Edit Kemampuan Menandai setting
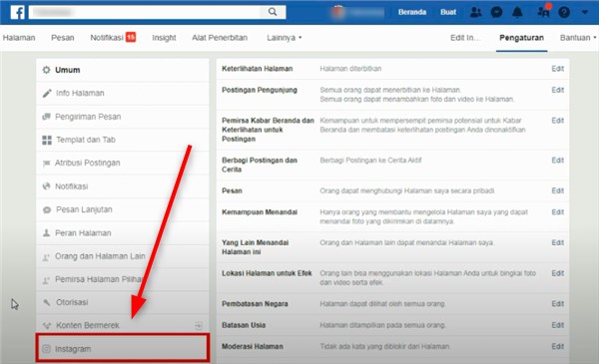 pyautogui.click(x=557, y=212)
